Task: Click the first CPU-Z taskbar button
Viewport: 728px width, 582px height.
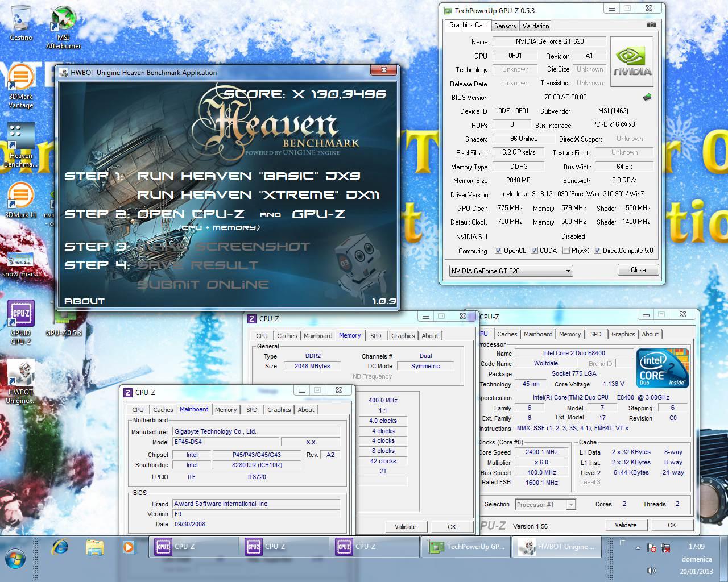Action: pos(194,547)
